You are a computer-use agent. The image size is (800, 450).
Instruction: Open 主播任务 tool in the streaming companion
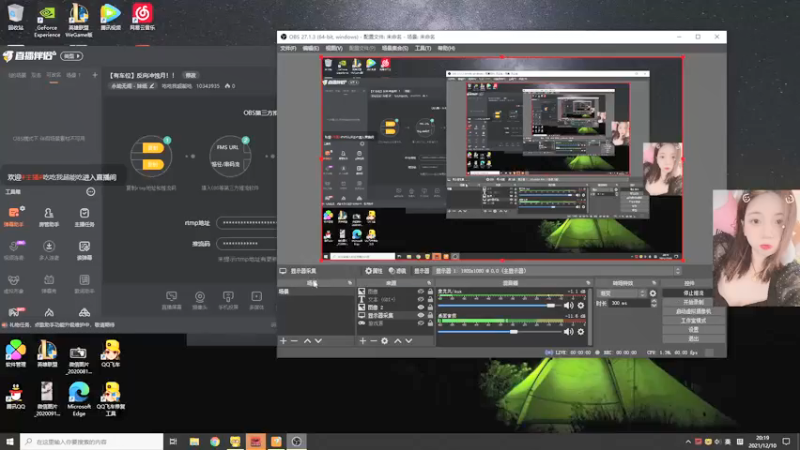[84, 217]
